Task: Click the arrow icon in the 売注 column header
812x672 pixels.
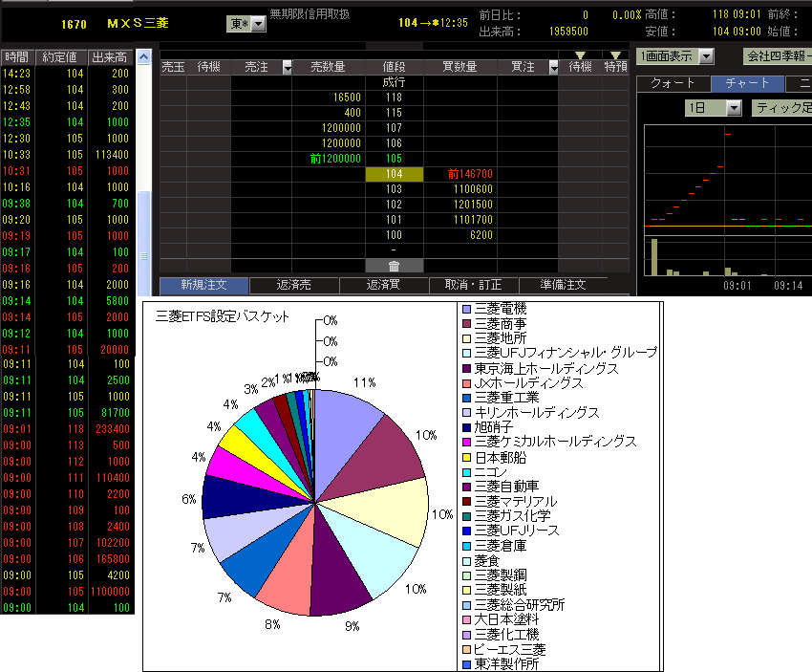Action: coord(288,67)
